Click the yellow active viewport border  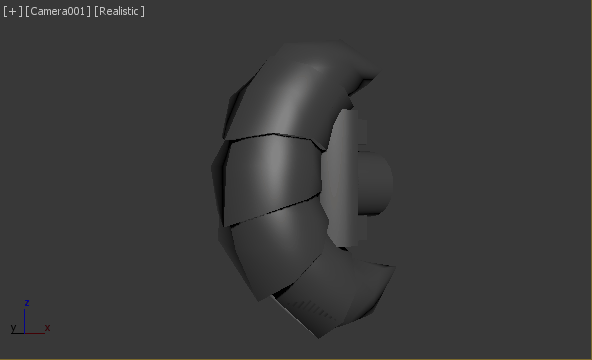click(296, 359)
